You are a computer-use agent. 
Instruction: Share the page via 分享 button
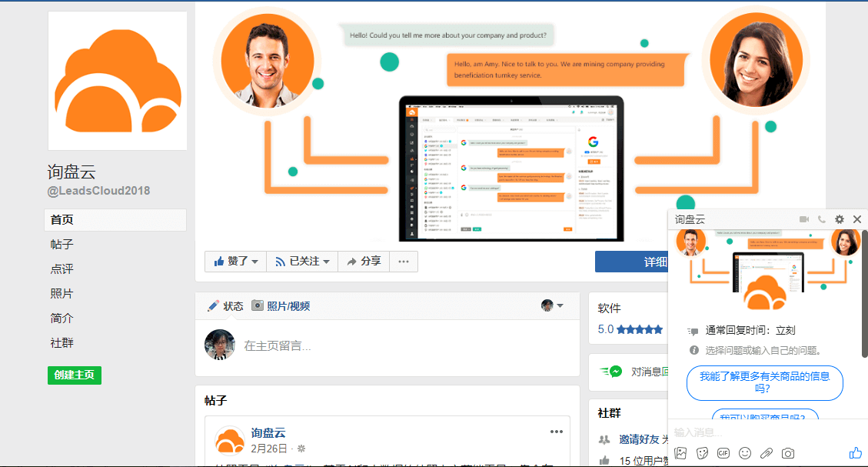pyautogui.click(x=364, y=262)
